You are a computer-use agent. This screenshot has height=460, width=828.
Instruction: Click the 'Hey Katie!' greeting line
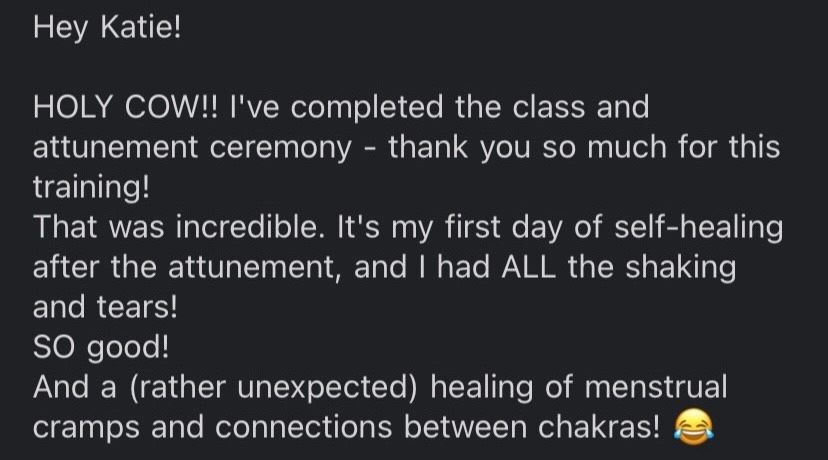pyautogui.click(x=107, y=28)
